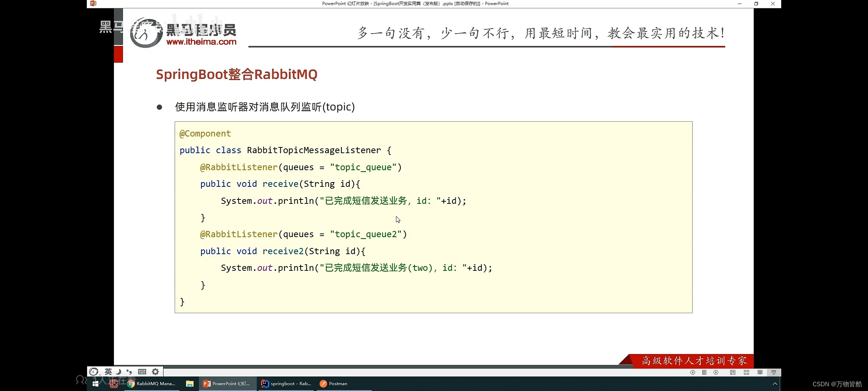Open the input method settings gear
Image resolution: width=868 pixels, height=391 pixels.
point(156,371)
